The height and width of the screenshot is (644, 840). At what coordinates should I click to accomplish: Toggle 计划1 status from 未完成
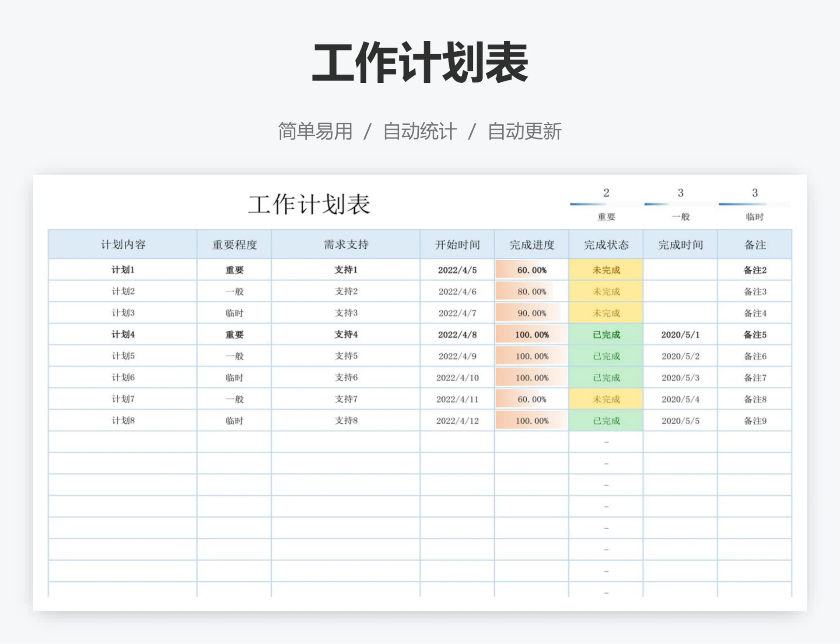click(x=606, y=270)
